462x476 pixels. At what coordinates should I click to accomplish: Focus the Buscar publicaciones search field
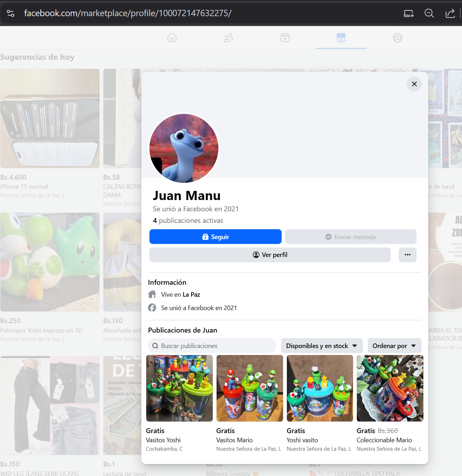212,346
